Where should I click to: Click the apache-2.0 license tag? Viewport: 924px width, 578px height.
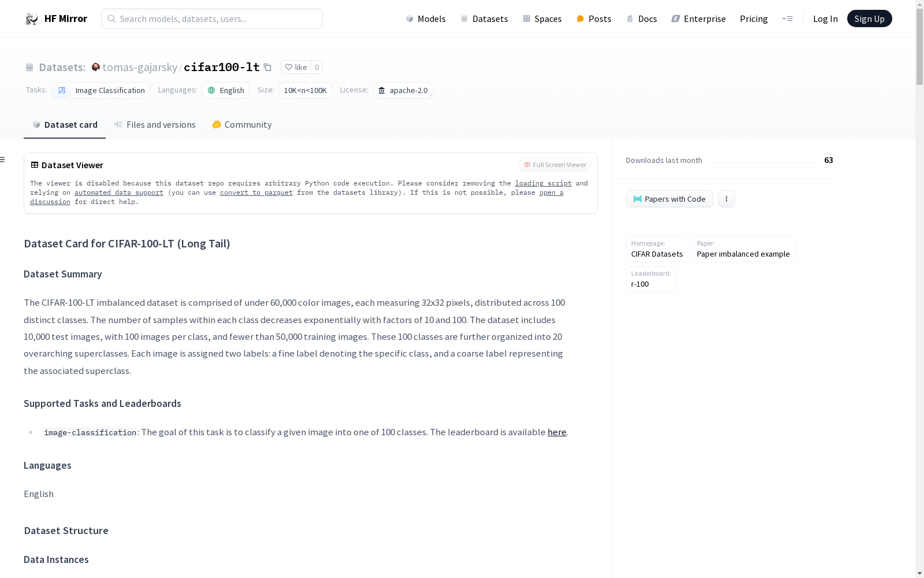click(x=403, y=90)
